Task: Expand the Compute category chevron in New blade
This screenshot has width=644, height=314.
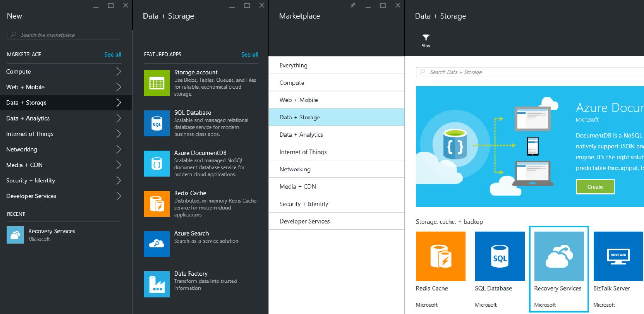Action: point(119,71)
